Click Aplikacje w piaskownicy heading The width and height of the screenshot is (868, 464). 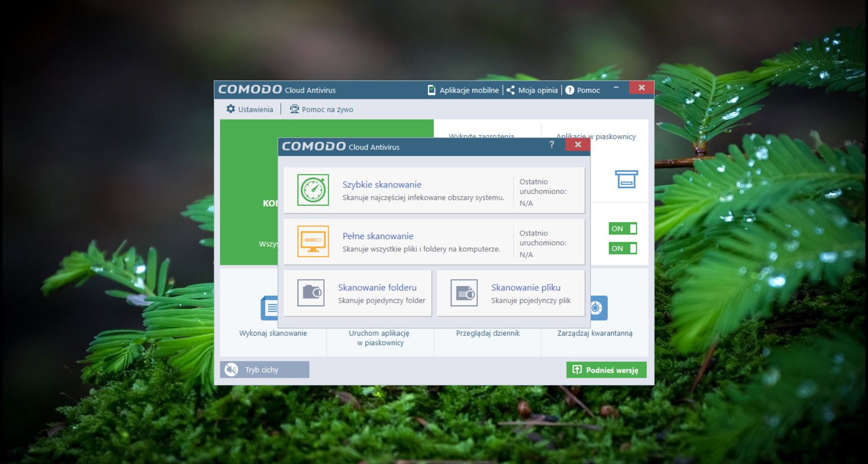pos(595,136)
